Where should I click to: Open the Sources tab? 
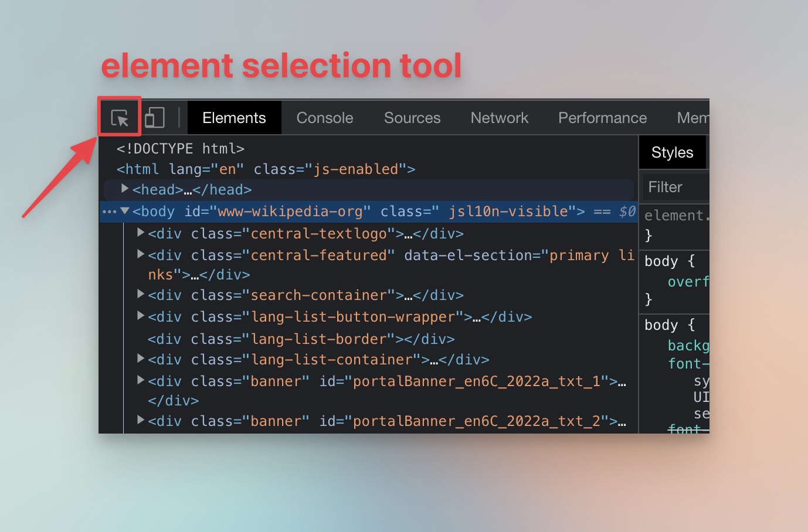tap(412, 117)
